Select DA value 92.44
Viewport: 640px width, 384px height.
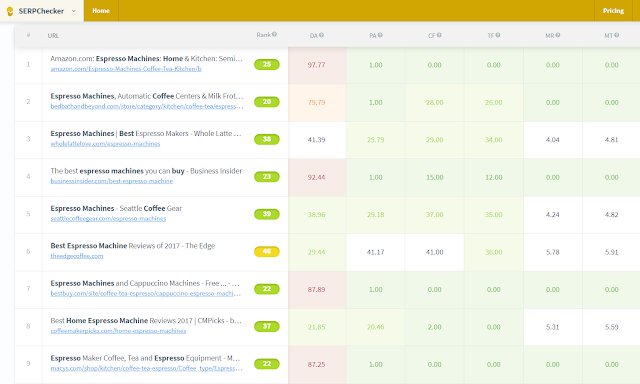[x=316, y=177]
